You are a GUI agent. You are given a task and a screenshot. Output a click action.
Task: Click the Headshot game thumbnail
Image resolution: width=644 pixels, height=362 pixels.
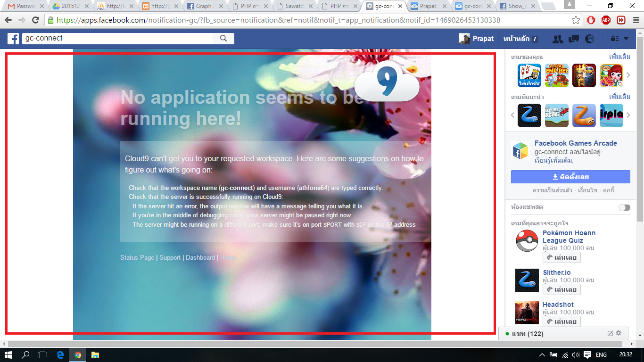[x=527, y=313]
